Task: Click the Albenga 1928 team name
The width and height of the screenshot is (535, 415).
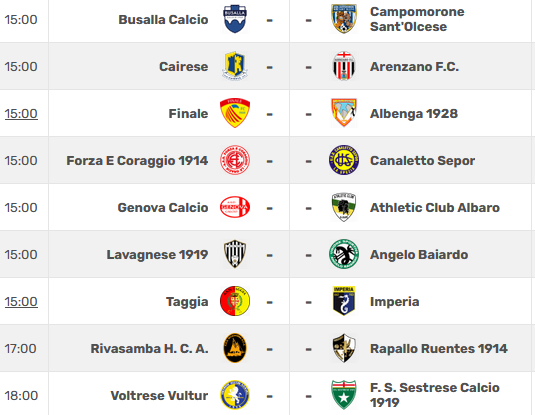Action: (414, 114)
